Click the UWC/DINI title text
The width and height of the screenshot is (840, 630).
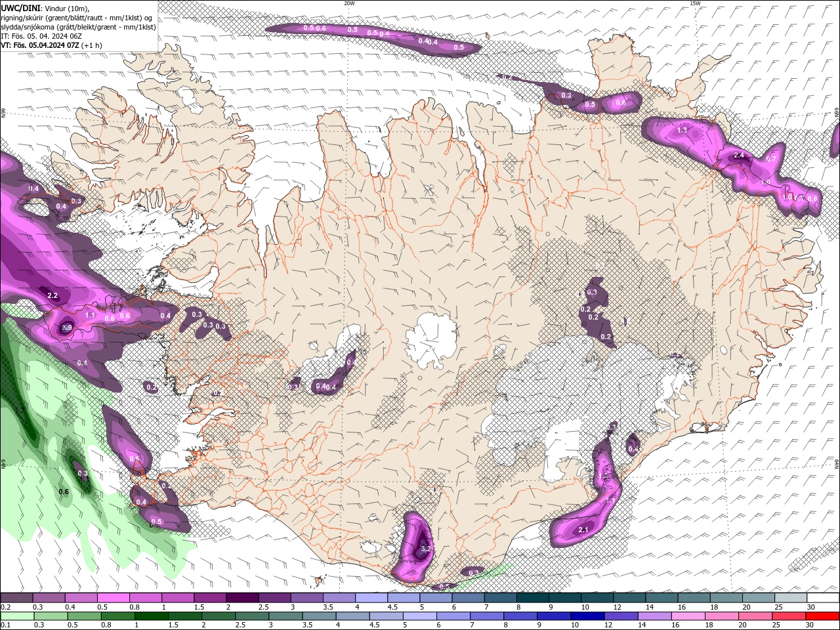tap(20, 7)
